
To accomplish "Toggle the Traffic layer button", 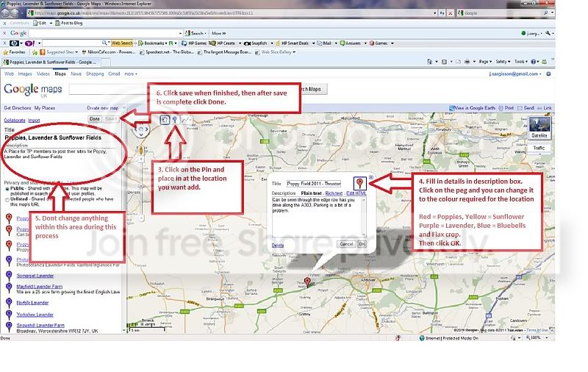I will (539, 148).
